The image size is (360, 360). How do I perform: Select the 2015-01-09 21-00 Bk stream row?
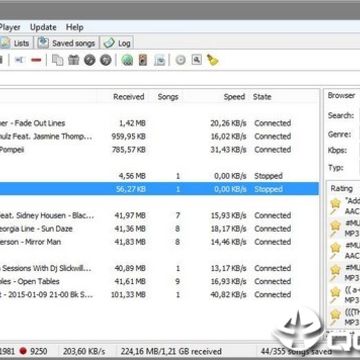click(159, 295)
